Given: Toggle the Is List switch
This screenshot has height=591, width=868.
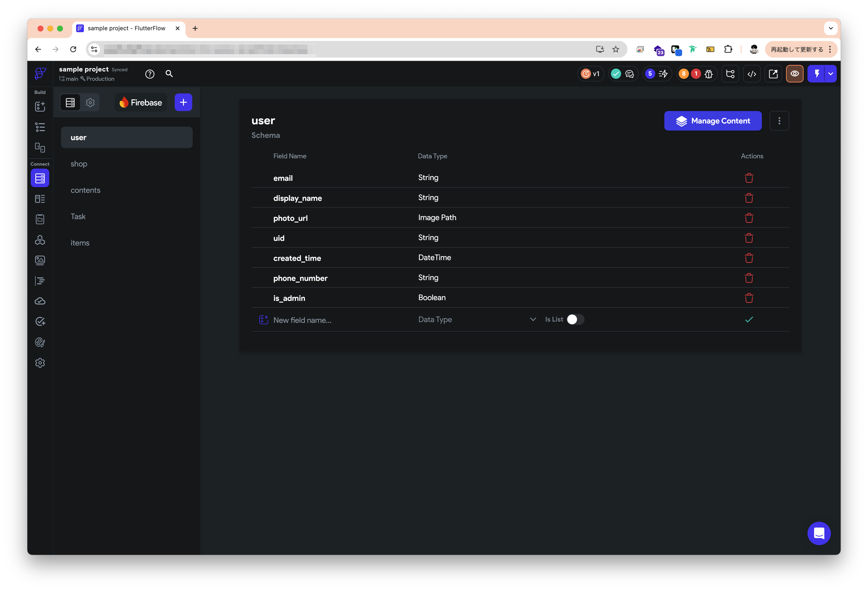Looking at the screenshot, I should [574, 319].
